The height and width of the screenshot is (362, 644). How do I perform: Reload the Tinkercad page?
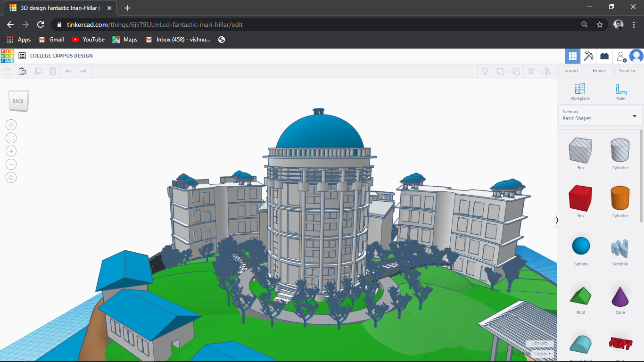pos(41,25)
